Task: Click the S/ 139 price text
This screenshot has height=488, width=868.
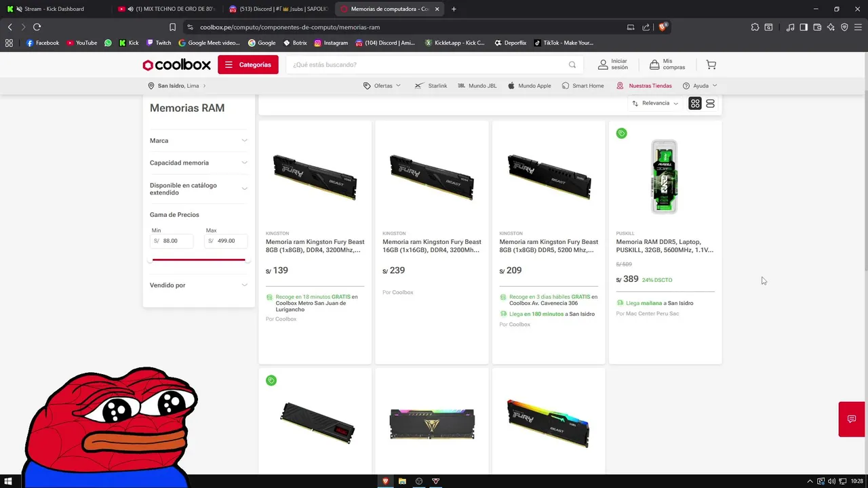Action: [x=277, y=270]
